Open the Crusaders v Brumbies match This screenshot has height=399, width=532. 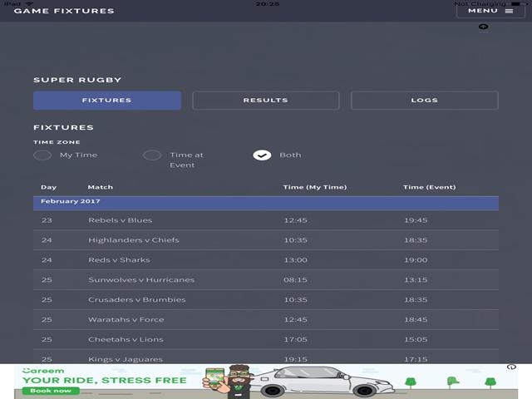pyautogui.click(x=136, y=300)
